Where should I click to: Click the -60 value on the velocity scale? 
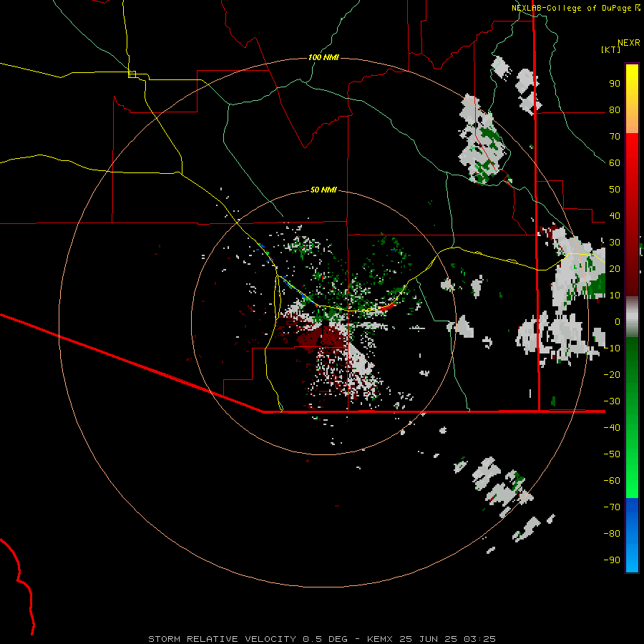[612, 481]
